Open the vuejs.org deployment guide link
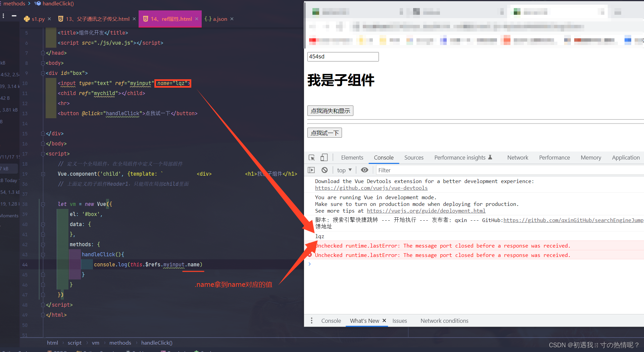The width and height of the screenshot is (644, 352). (x=426, y=211)
